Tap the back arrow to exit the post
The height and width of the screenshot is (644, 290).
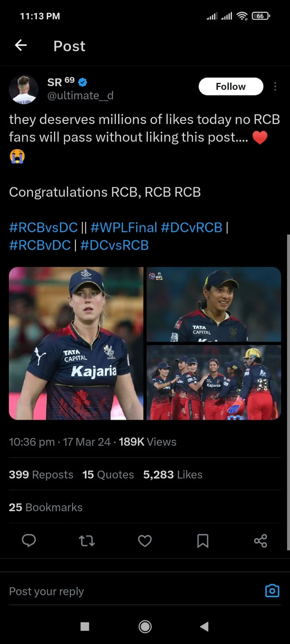coord(20,45)
